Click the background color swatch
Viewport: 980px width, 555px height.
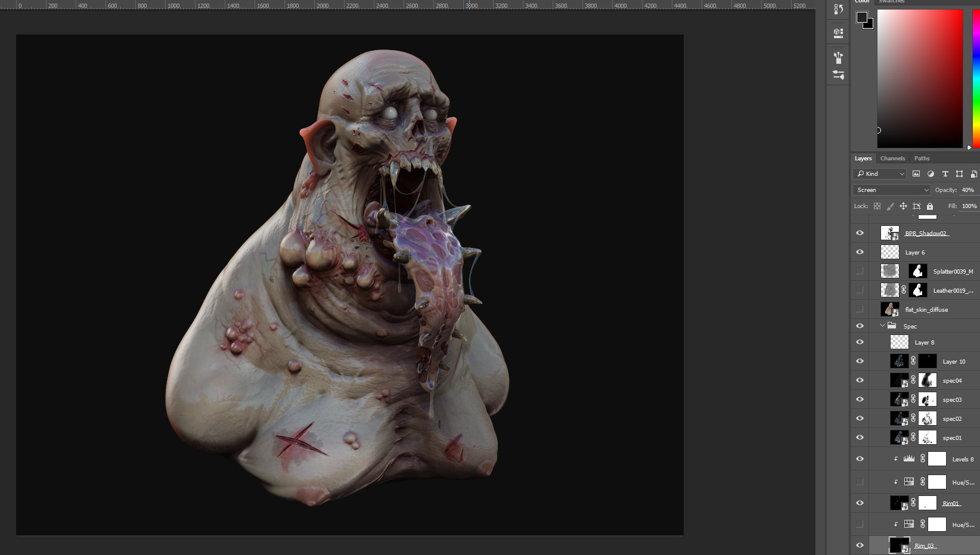tap(870, 24)
